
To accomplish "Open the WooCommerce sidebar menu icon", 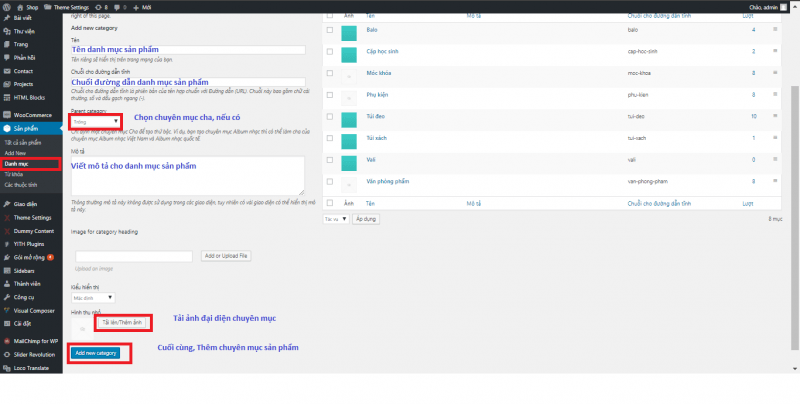I will pos(7,114).
